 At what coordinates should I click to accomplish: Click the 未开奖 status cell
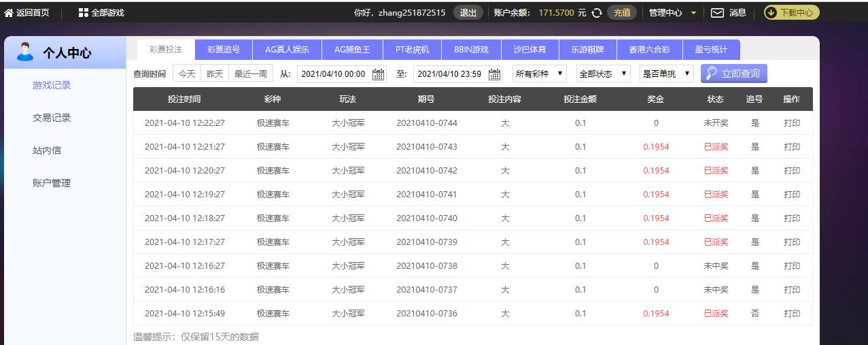pyautogui.click(x=716, y=123)
